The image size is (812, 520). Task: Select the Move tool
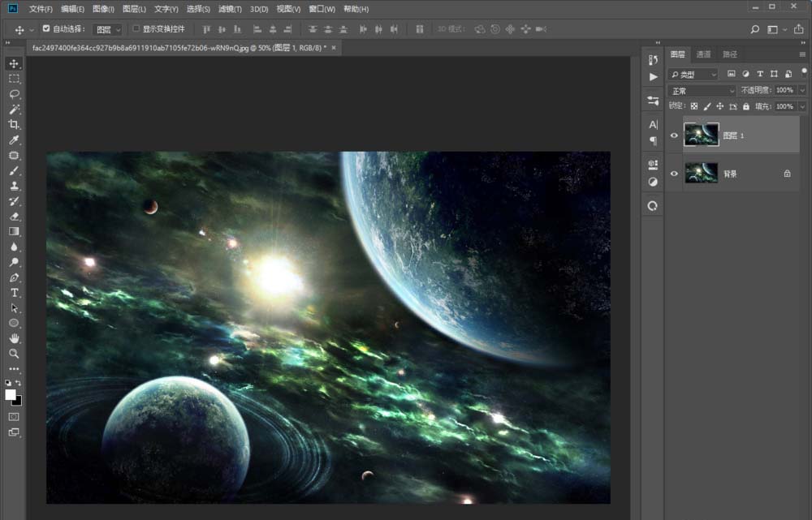click(13, 62)
